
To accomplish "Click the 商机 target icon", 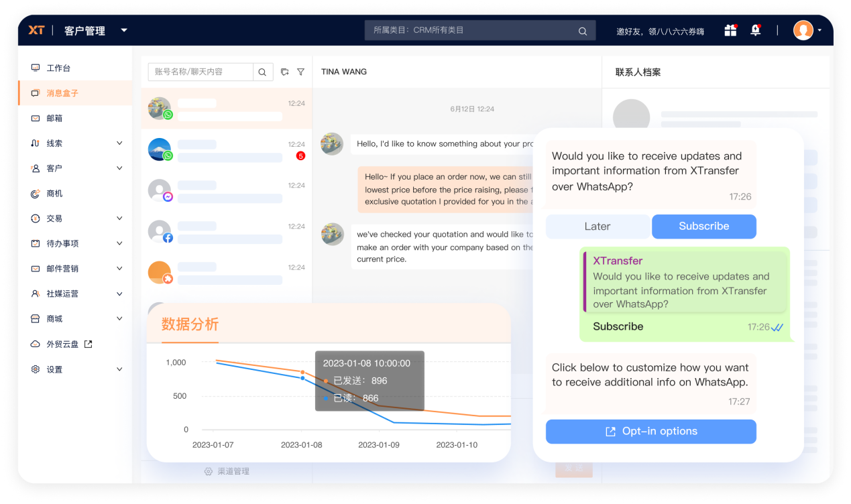I will tap(36, 194).
